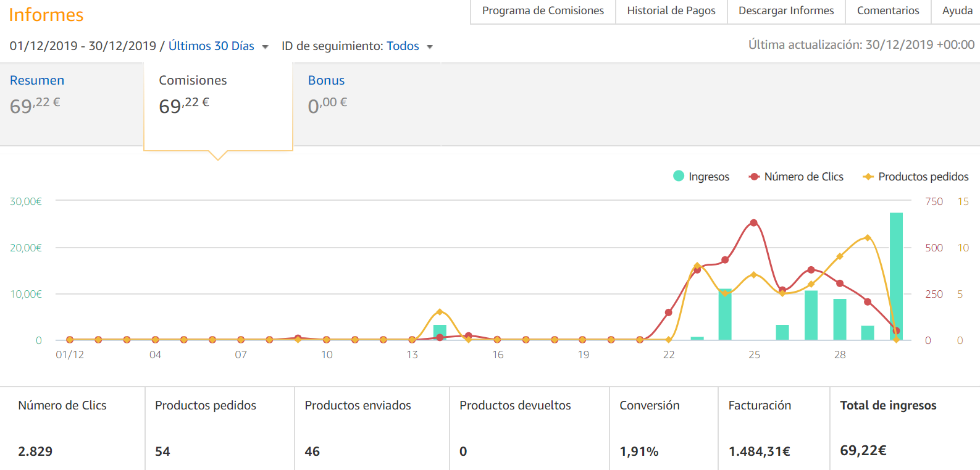Open the Ayuda menu tab
Viewport: 980px width, 470px height.
click(x=957, y=11)
